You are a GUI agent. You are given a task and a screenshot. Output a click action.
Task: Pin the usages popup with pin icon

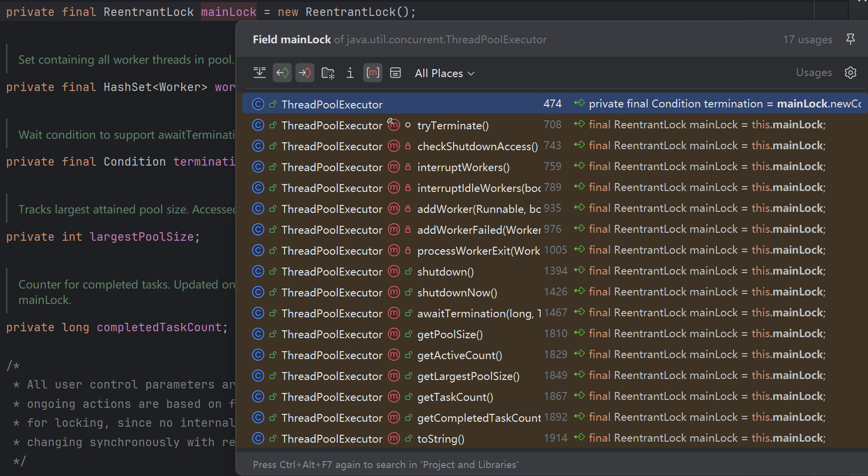coord(851,39)
